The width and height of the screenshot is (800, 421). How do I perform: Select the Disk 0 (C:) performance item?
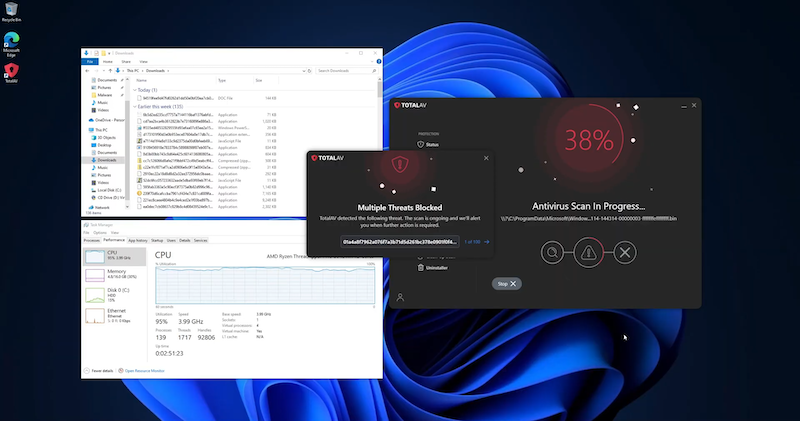[x=114, y=295]
